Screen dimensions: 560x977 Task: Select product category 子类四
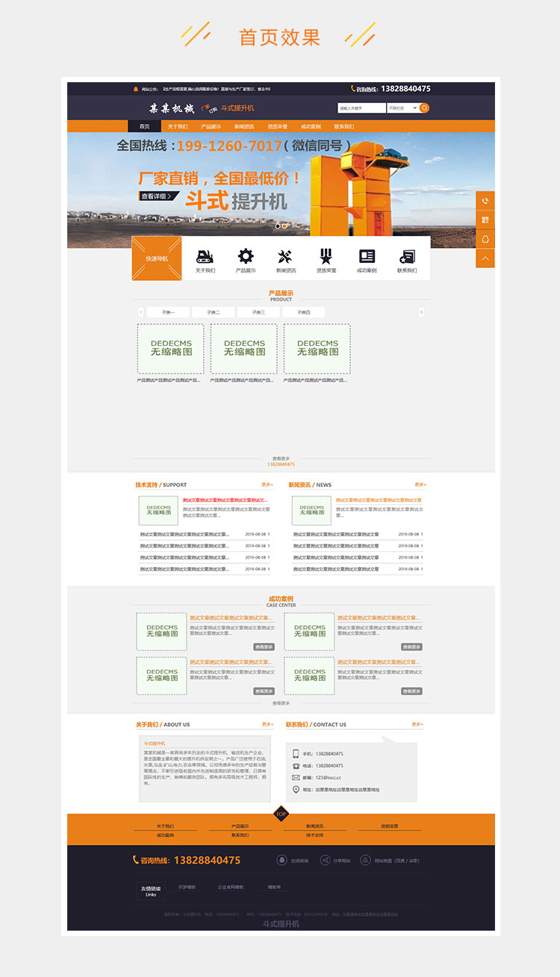click(x=304, y=312)
